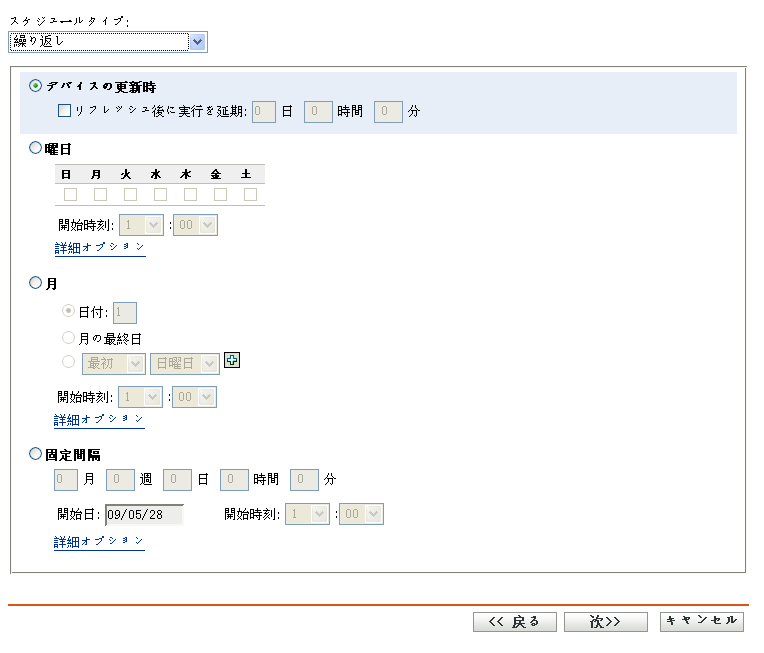This screenshot has width=764, height=653.
Task: Click the 分 interval field in 固定間隔
Action: pyautogui.click(x=305, y=480)
